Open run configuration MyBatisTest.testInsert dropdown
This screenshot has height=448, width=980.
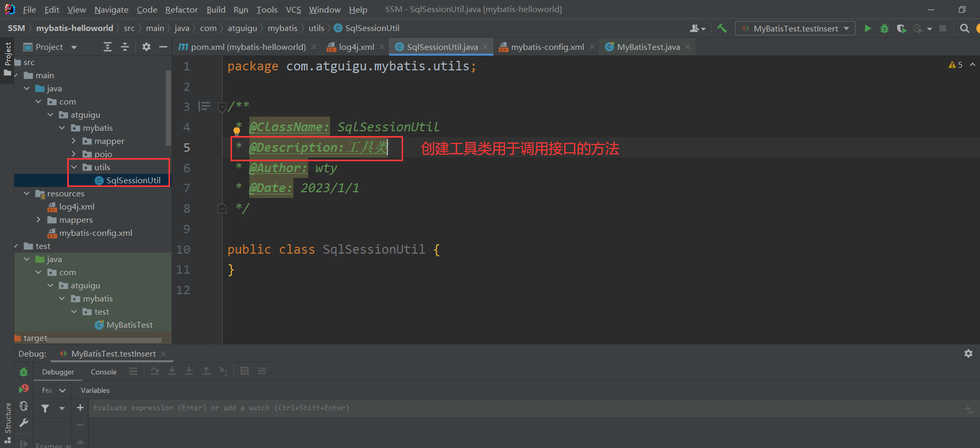pyautogui.click(x=795, y=28)
